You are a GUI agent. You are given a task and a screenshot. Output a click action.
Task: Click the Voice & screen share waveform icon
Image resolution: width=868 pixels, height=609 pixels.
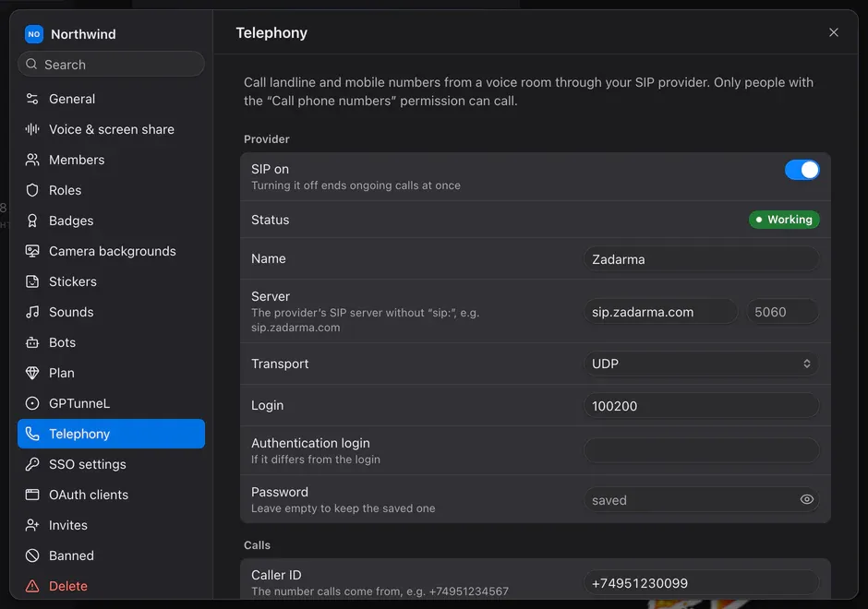click(32, 129)
